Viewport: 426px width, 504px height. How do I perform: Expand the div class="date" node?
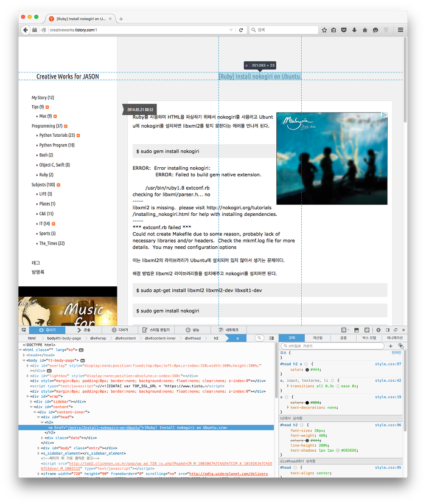42,438
